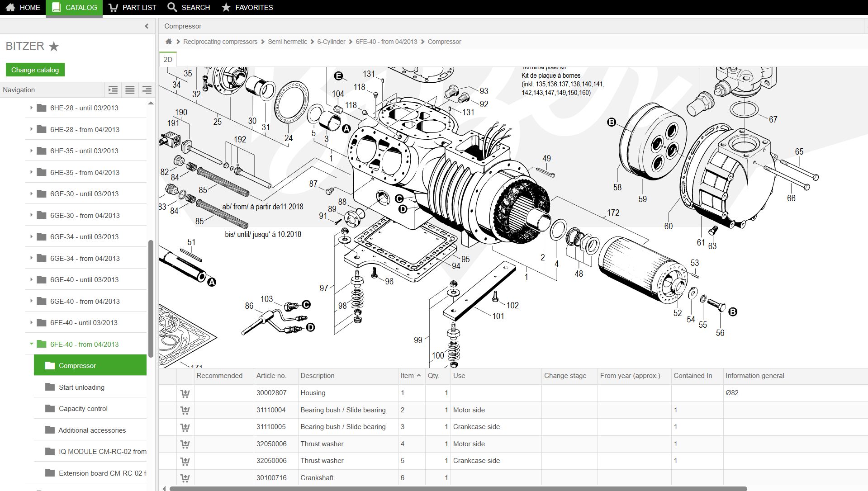
Task: Add Thrust washer item 5 to cart
Action: (x=185, y=461)
